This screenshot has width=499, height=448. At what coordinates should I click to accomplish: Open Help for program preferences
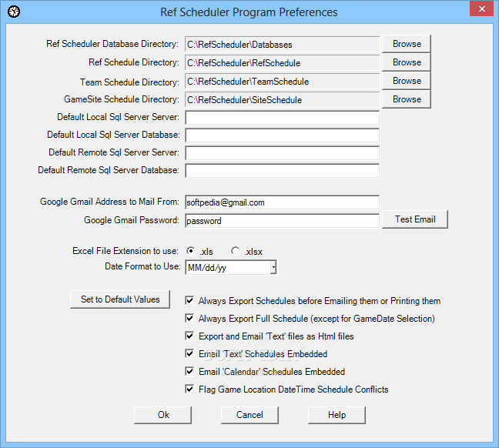[337, 415]
